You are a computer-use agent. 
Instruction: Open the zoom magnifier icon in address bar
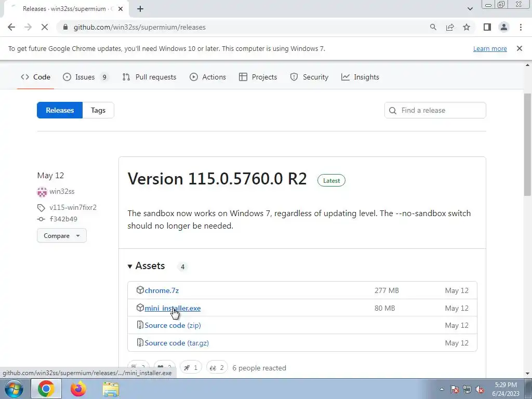click(433, 27)
